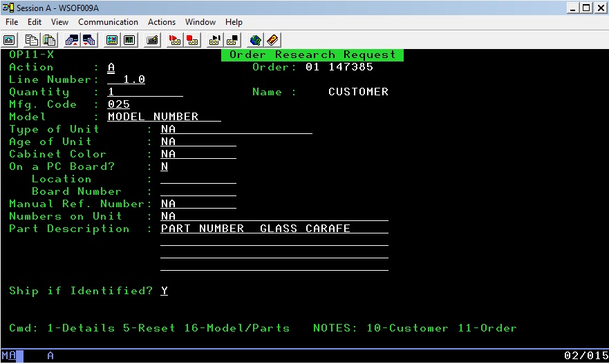The height and width of the screenshot is (364, 609).
Task: Click the Quantity input field
Action: [x=145, y=92]
